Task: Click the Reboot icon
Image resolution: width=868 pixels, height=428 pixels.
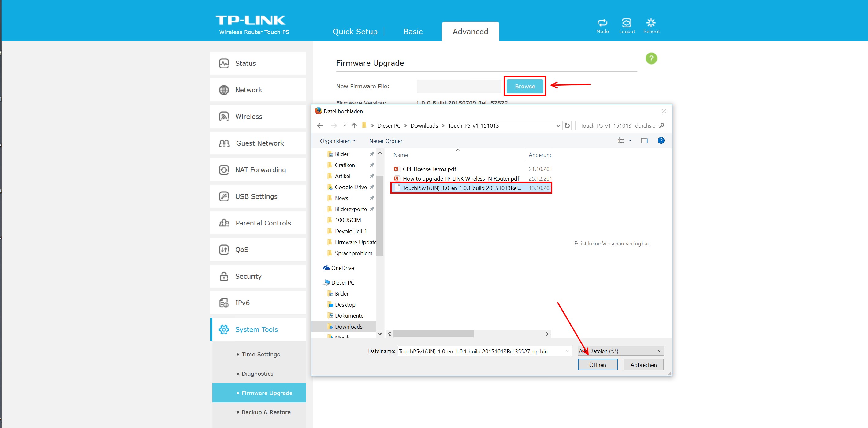Action: [x=651, y=26]
